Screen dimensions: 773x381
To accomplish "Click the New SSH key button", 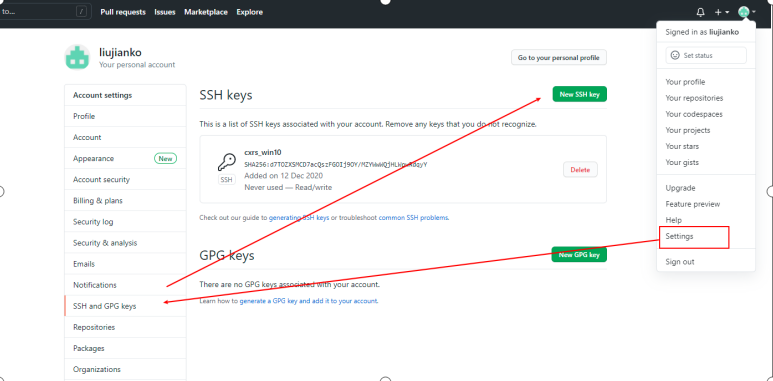I will [x=579, y=94].
